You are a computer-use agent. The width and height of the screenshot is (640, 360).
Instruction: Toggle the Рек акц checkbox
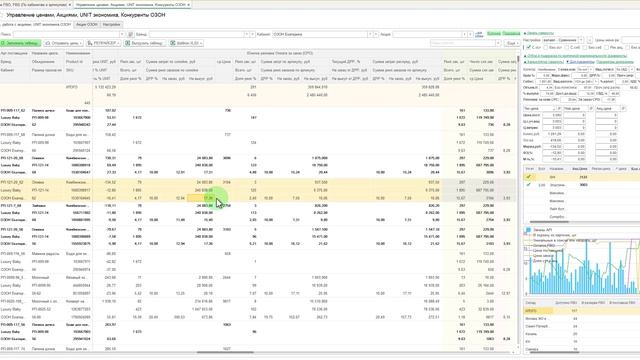pyautogui.click(x=606, y=48)
